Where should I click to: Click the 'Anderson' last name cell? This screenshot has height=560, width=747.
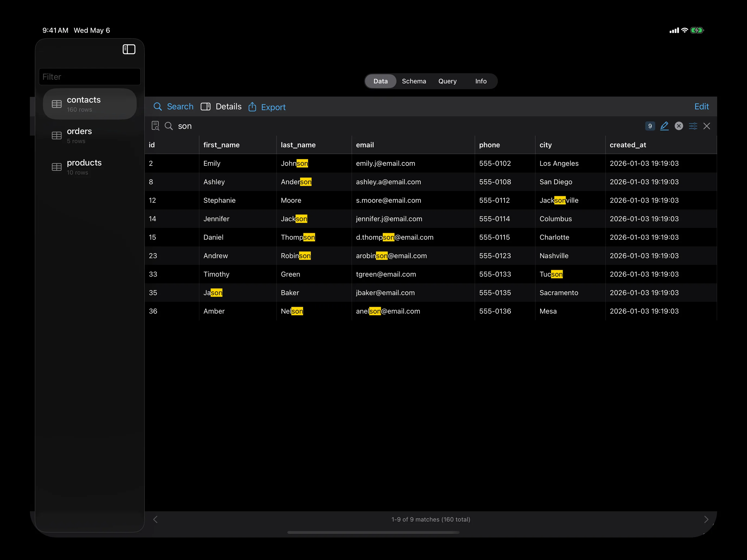coord(314,182)
